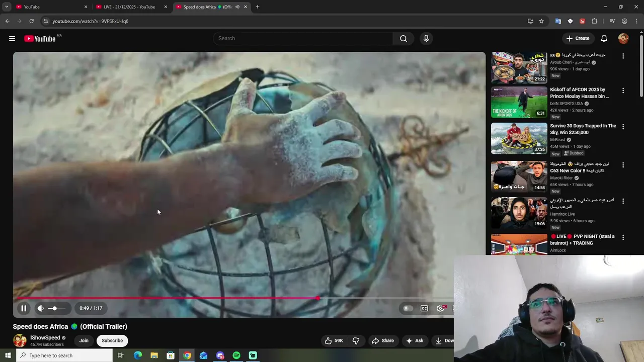Click the Share button below the video

[383, 340]
